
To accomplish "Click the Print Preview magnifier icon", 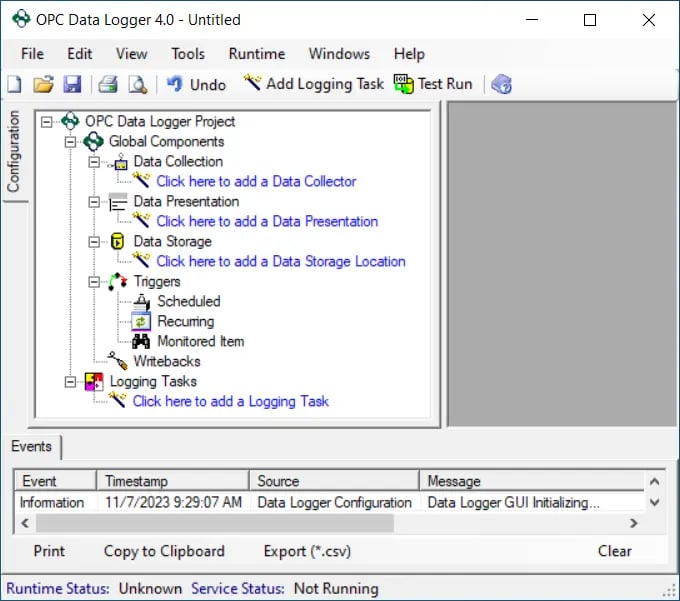I will 137,85.
